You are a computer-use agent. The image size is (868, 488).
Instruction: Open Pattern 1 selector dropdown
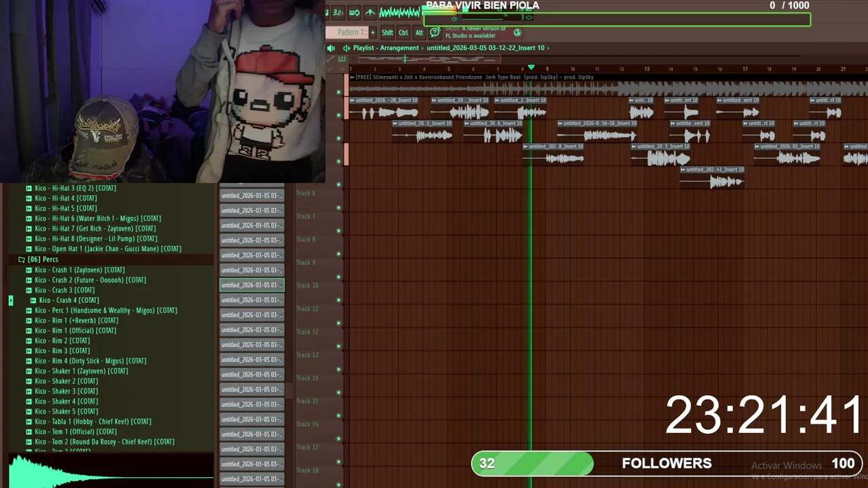pyautogui.click(x=347, y=32)
